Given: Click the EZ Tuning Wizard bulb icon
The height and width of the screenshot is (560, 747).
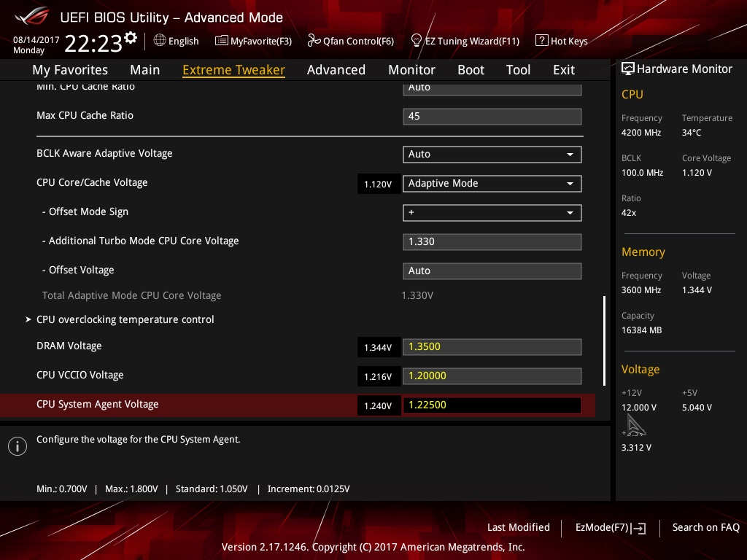Looking at the screenshot, I should [416, 41].
